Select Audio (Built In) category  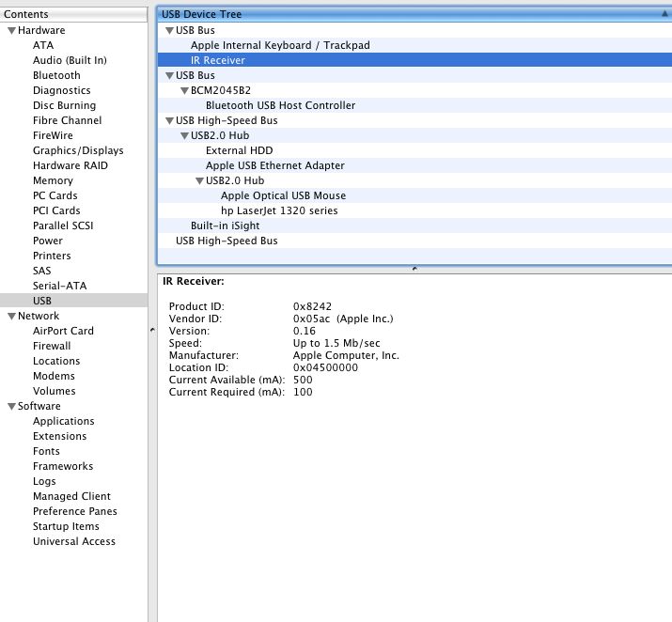point(70,60)
